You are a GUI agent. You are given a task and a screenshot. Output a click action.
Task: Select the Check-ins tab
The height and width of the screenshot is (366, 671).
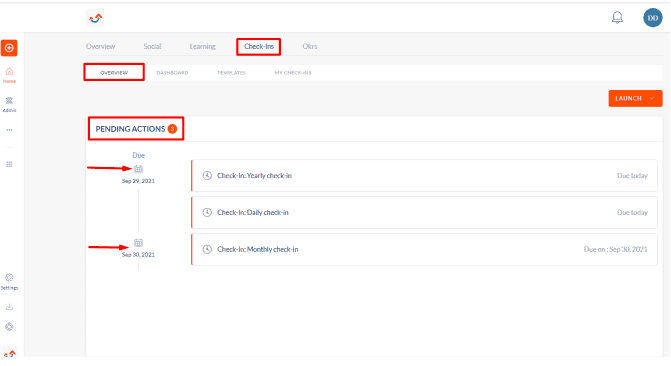(259, 46)
